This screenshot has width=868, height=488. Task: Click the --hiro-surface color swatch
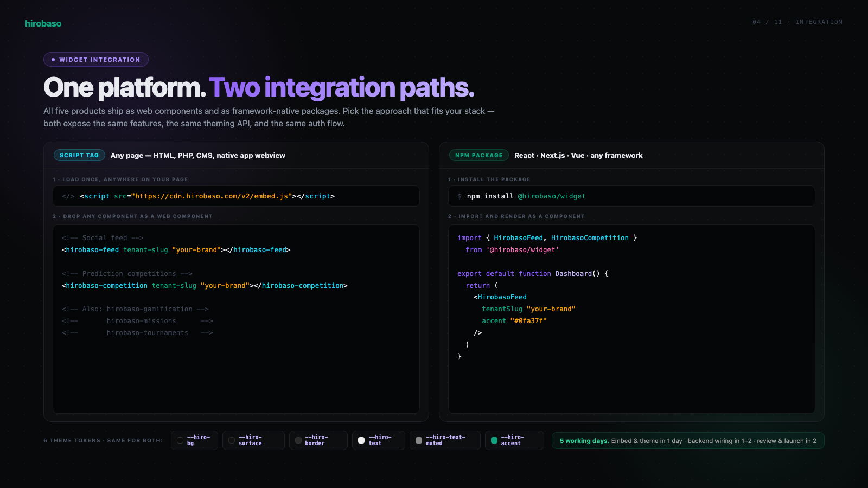coord(232,440)
